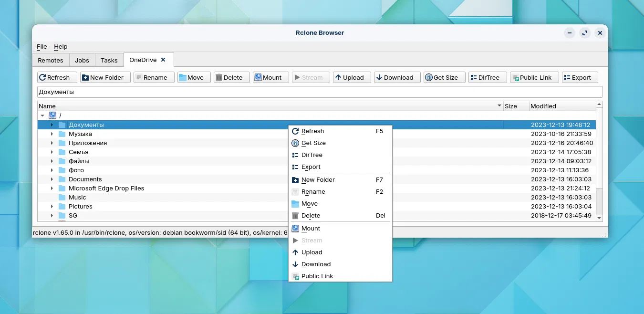Screen dimensions: 644x314
Task: Click the Upload toolbar button
Action: click(352, 77)
